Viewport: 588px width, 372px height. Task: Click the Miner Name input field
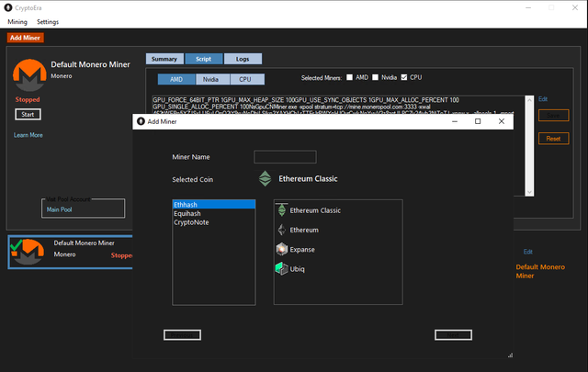pyautogui.click(x=285, y=157)
